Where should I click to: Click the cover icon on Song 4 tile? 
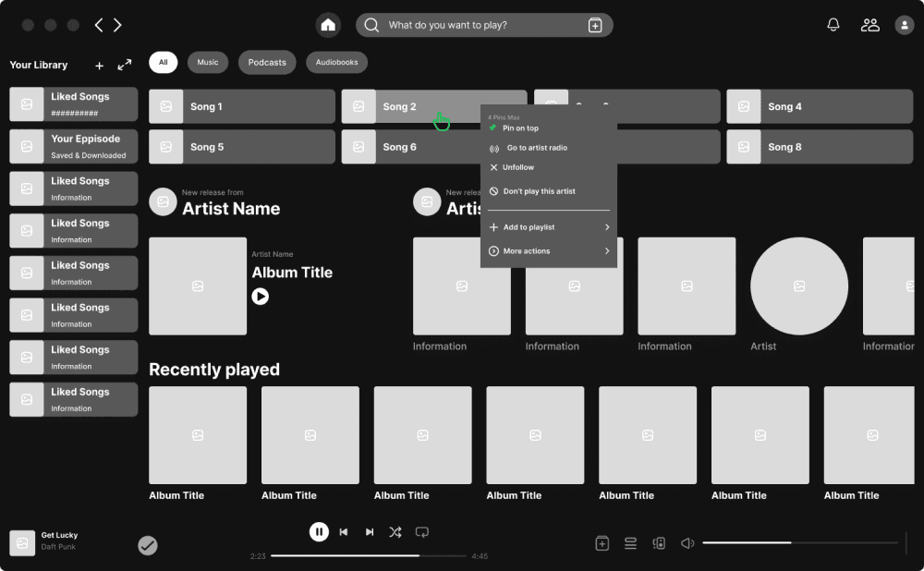tap(744, 106)
